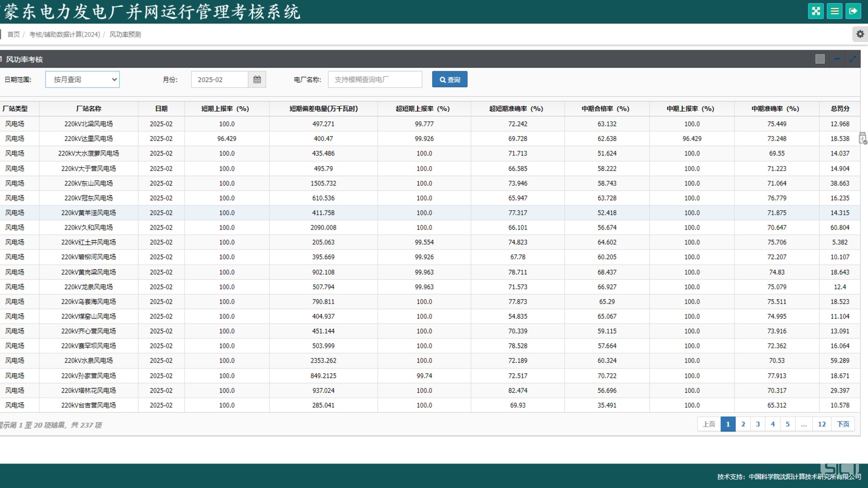
Task: Open the 按月查询 date range dropdown
Action: pos(82,80)
